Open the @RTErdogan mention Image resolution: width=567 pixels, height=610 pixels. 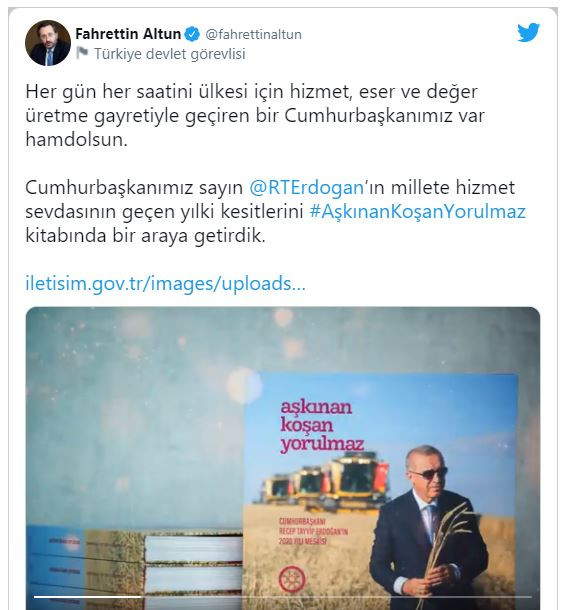pyautogui.click(x=306, y=188)
